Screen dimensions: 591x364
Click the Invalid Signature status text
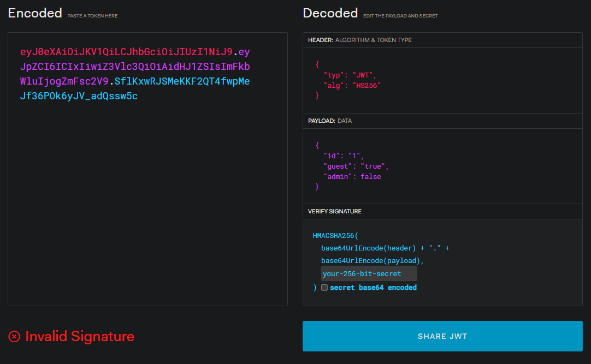[80, 336]
